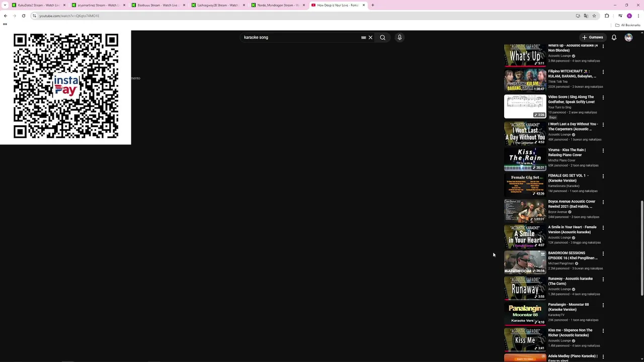Open options for Boyce Avenue Acoustic Cover

click(x=603, y=202)
